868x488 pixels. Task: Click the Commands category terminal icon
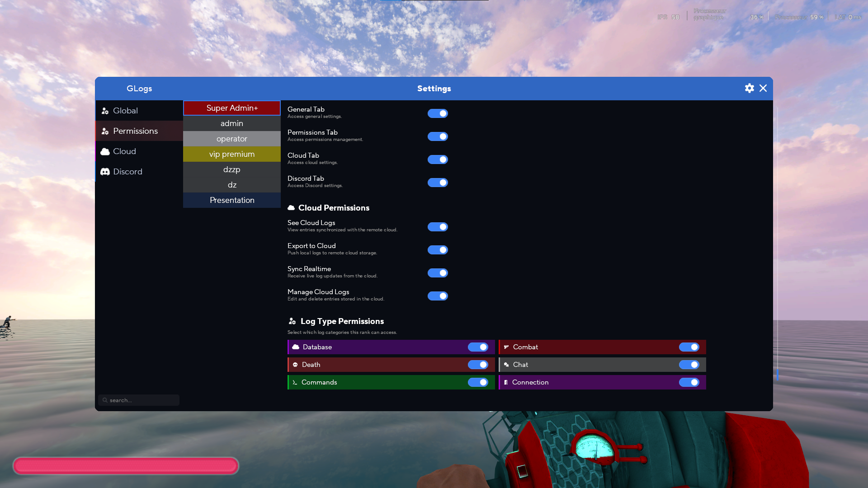(x=295, y=382)
